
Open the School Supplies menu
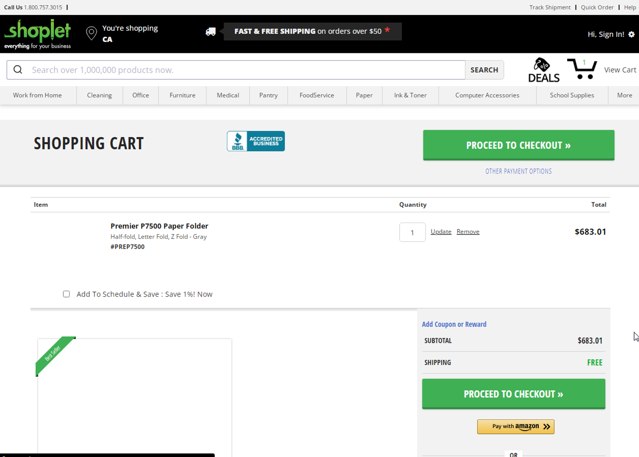coord(572,95)
